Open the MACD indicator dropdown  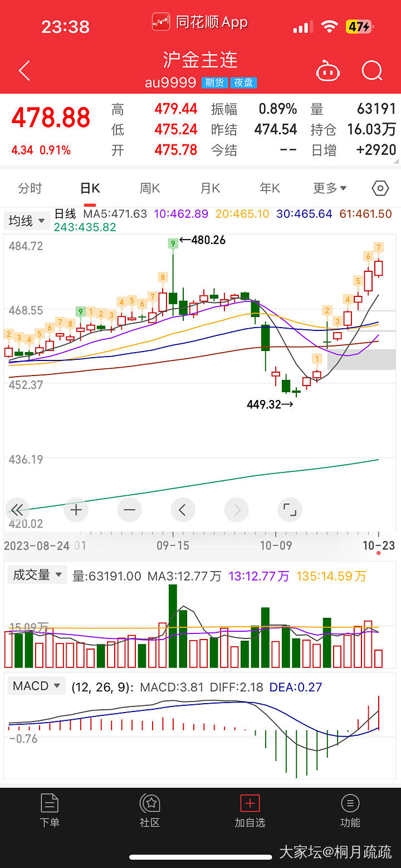click(36, 686)
